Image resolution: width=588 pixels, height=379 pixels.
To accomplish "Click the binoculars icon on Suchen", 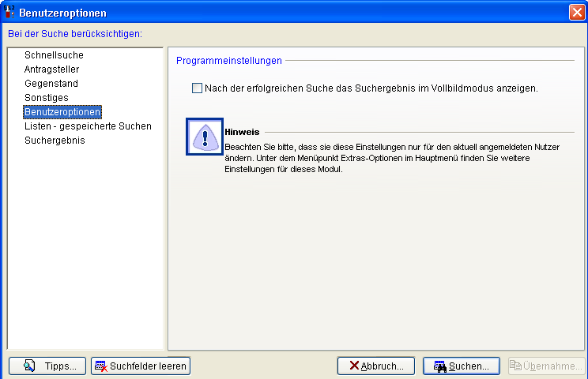I will (x=440, y=366).
